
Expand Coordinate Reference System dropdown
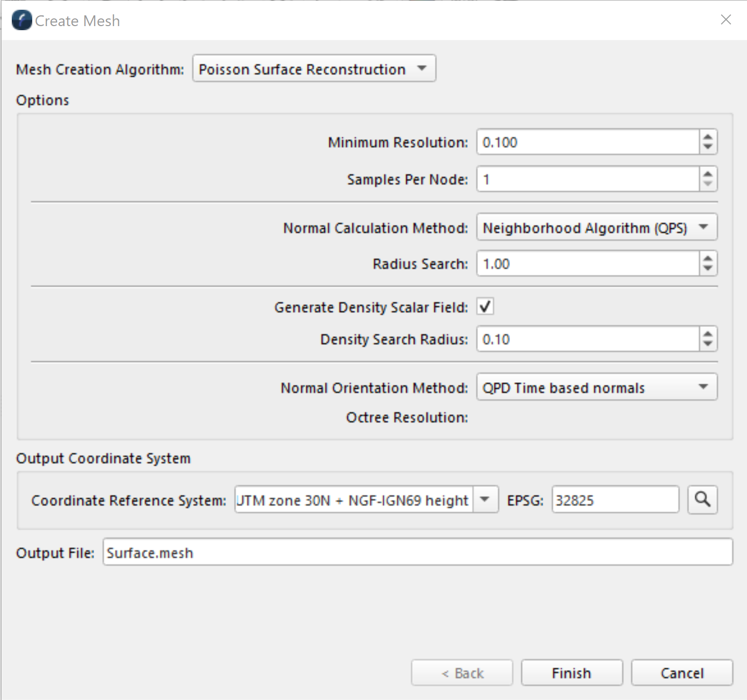[x=485, y=499]
